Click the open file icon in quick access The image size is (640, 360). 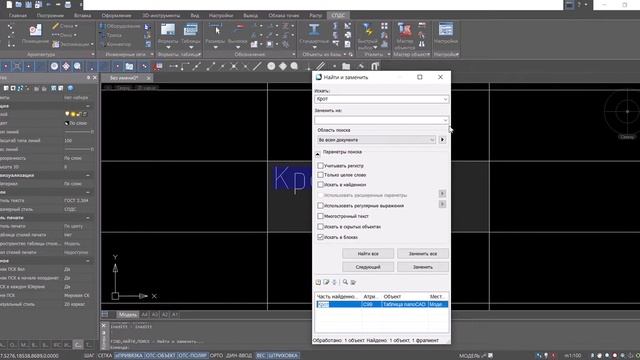[x=19, y=5]
